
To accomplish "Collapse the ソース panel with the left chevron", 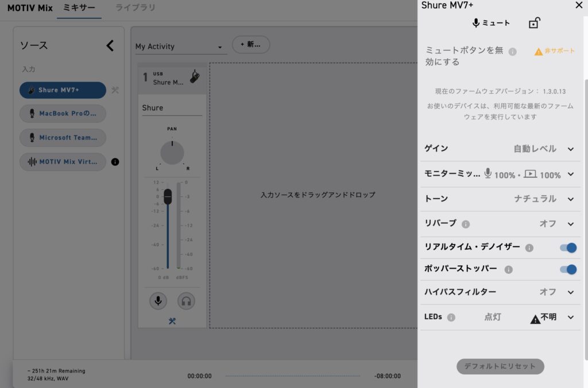I will 110,46.
